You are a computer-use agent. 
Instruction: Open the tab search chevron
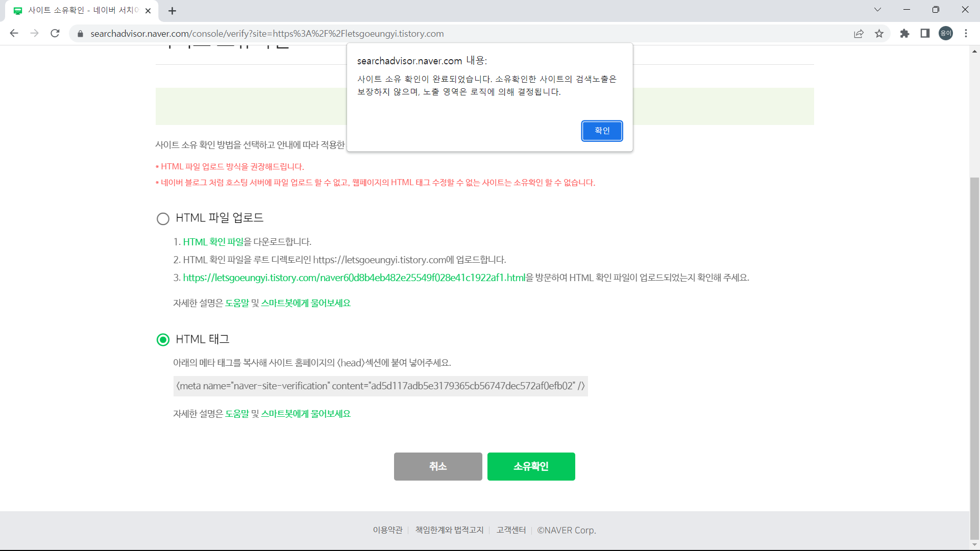coord(877,10)
